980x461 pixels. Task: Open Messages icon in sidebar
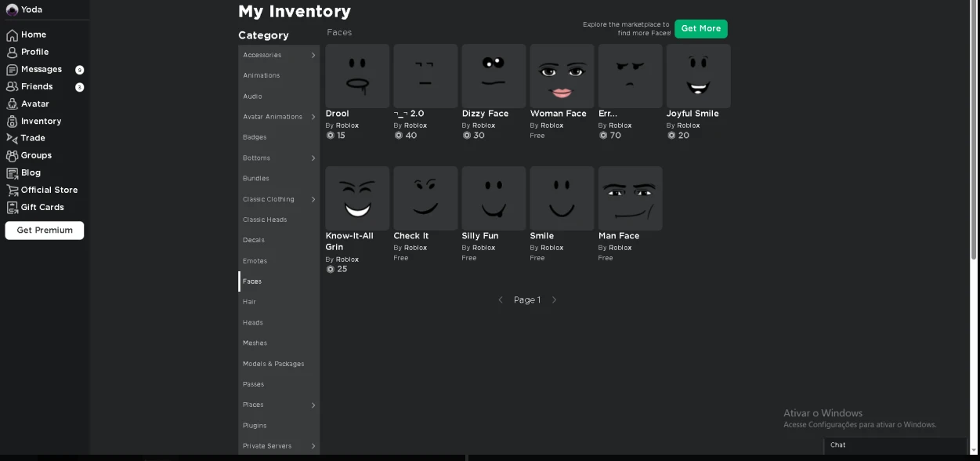point(12,70)
